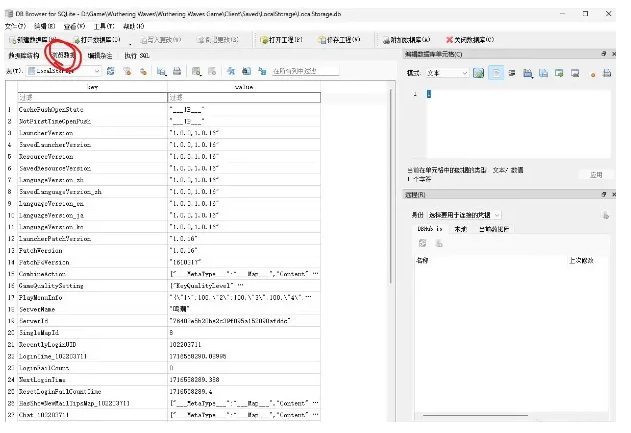Click the clear all filters icon
The image size is (631, 433).
127,71
